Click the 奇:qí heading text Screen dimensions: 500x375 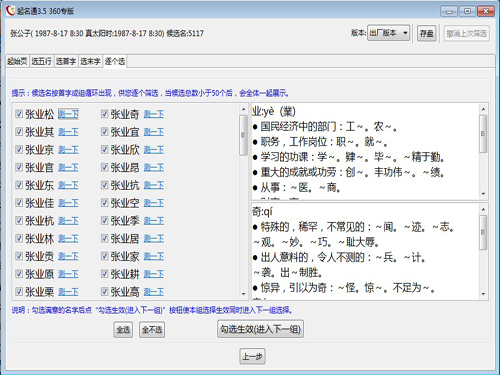point(262,211)
